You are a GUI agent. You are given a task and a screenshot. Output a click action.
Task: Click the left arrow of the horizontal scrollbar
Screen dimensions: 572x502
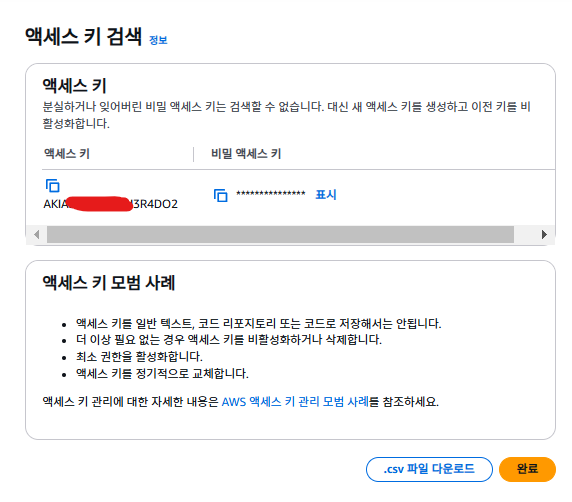pyautogui.click(x=36, y=234)
